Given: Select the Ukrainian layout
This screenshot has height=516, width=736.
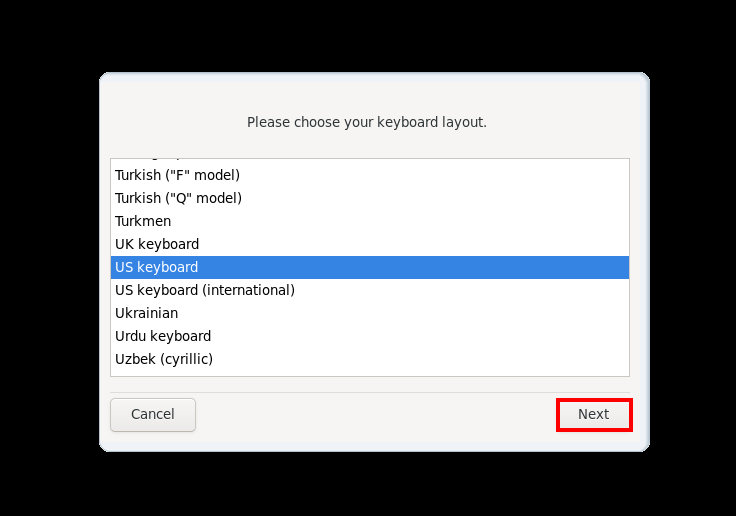Looking at the screenshot, I should click(x=370, y=313).
